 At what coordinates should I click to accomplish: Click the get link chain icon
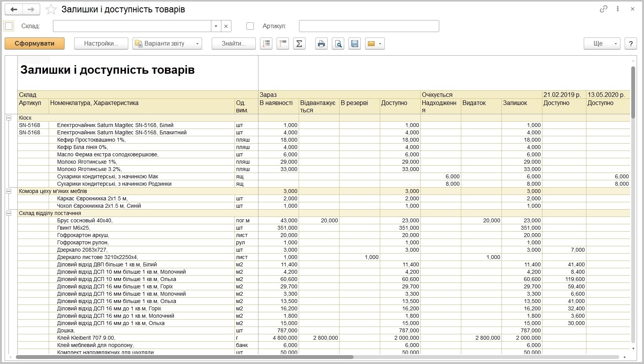[603, 9]
